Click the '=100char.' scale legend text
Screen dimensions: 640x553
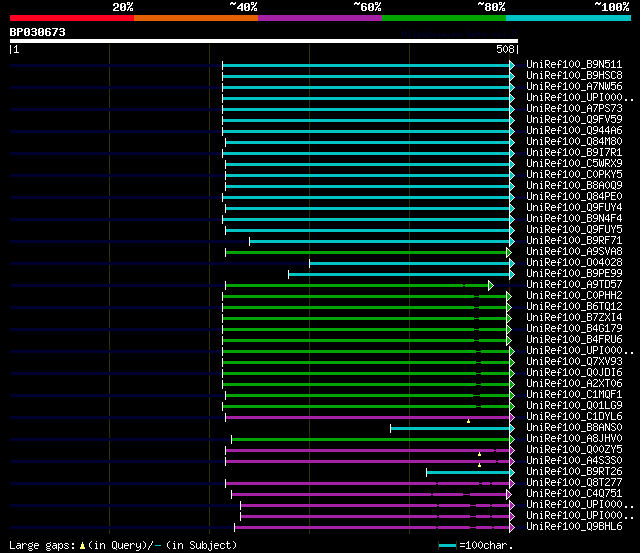click(486, 546)
